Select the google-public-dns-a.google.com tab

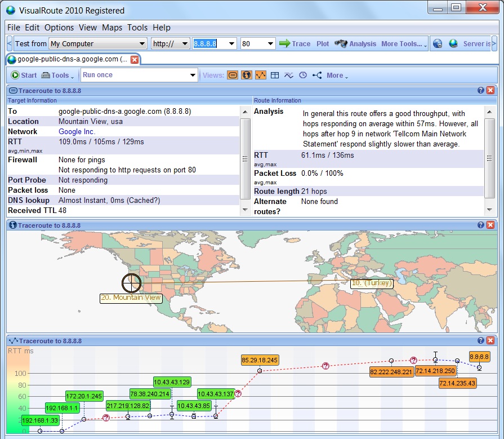tap(72, 59)
